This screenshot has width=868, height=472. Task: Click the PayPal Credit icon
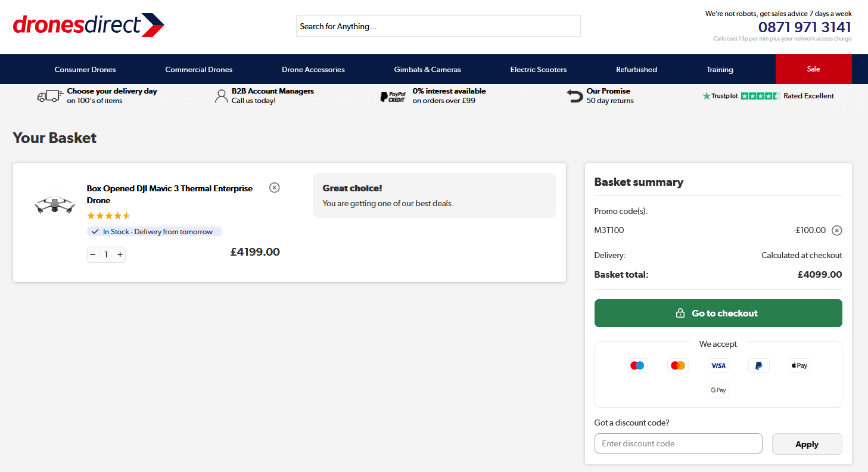point(393,97)
